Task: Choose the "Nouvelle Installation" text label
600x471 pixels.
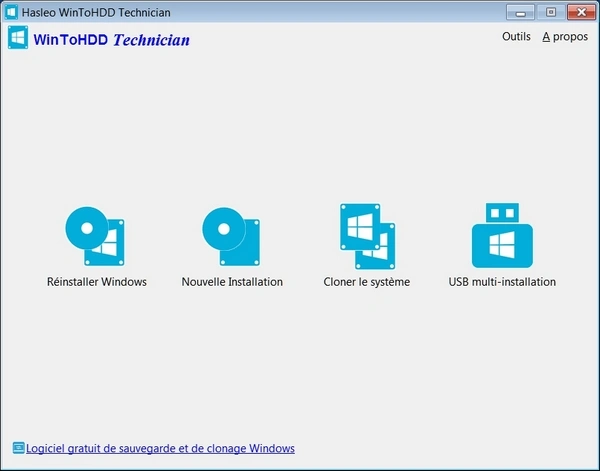Action: [x=232, y=282]
